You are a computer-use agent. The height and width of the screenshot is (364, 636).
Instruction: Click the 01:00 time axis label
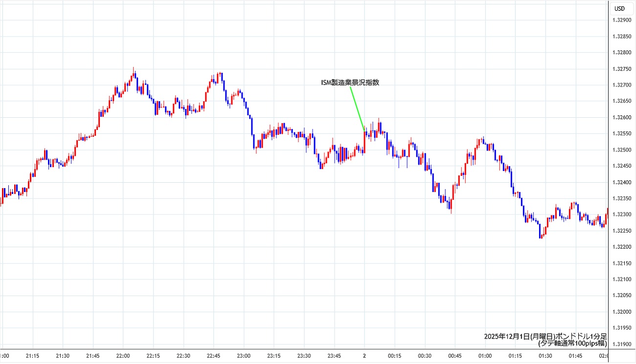[485, 356]
